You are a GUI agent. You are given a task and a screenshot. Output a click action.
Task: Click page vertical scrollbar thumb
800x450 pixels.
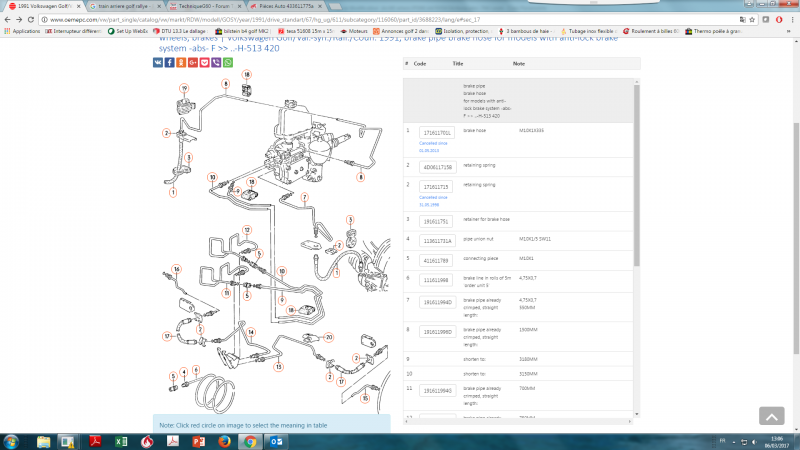[x=796, y=239]
